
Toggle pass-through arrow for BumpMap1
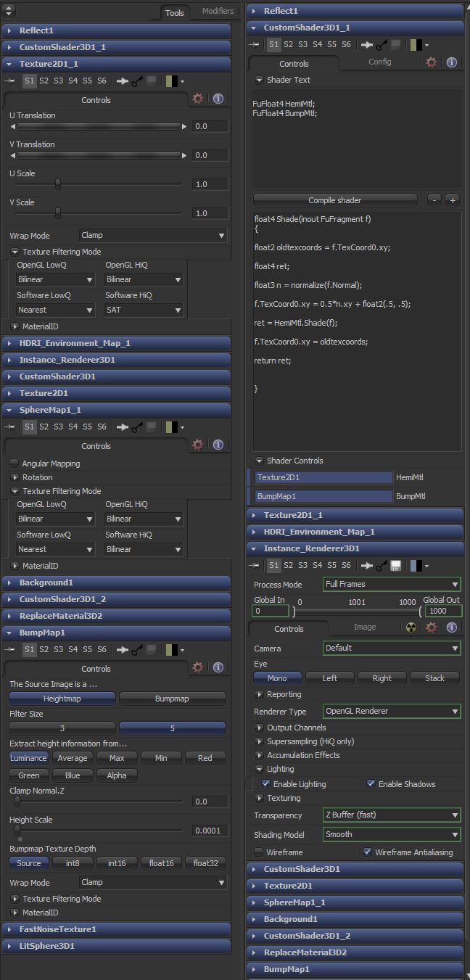123,650
